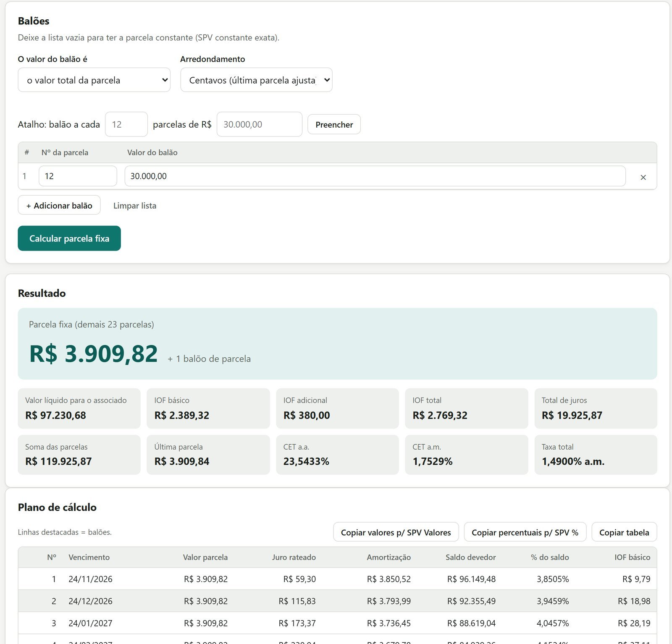The width and height of the screenshot is (672, 644).
Task: Click '+ Adicionar balão' button
Action: click(59, 205)
